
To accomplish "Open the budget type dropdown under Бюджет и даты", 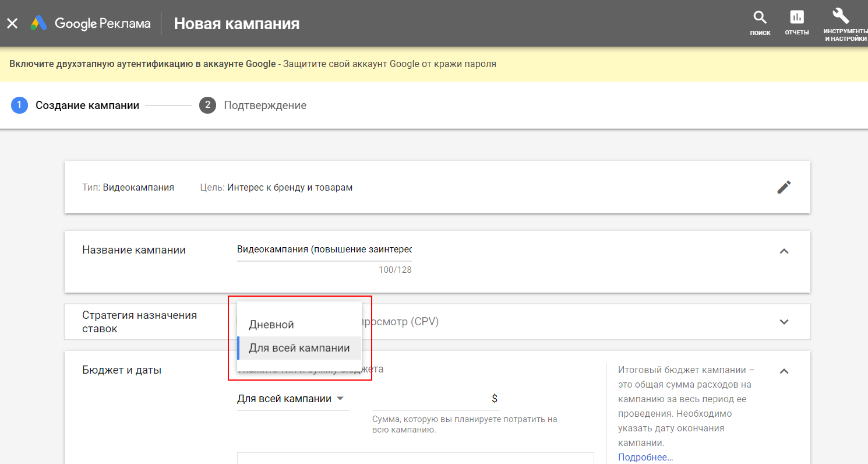I will pyautogui.click(x=291, y=399).
